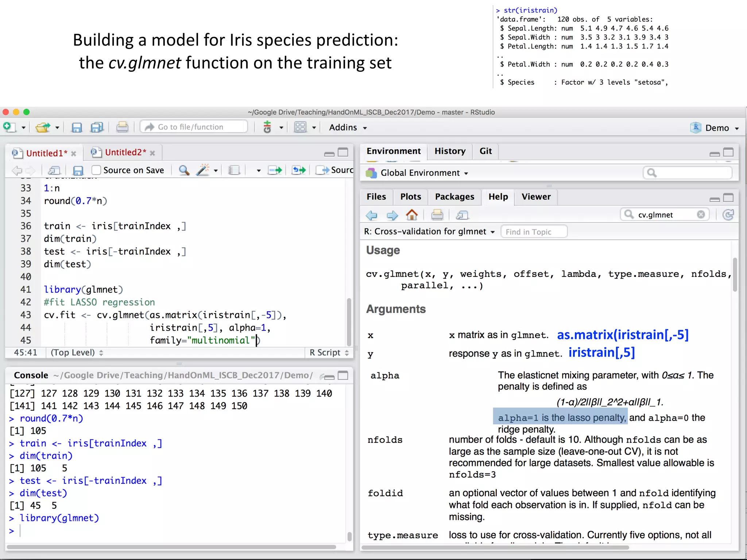Screen dimensions: 747x560
Task: Click the Open File folder icon
Action: (43, 127)
